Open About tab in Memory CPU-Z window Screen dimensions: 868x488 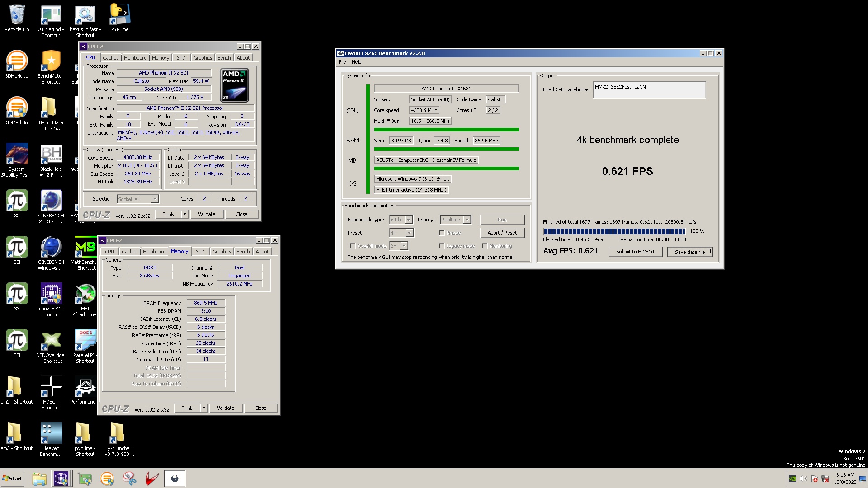(262, 252)
